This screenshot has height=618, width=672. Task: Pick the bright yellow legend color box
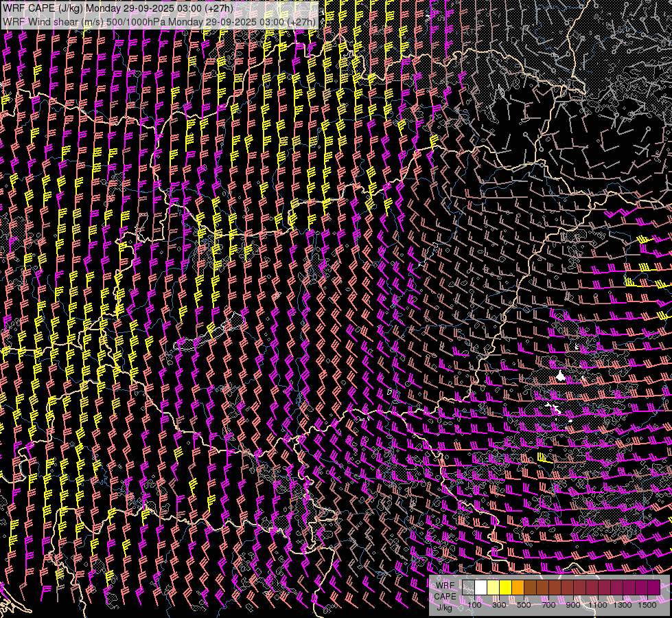click(505, 588)
